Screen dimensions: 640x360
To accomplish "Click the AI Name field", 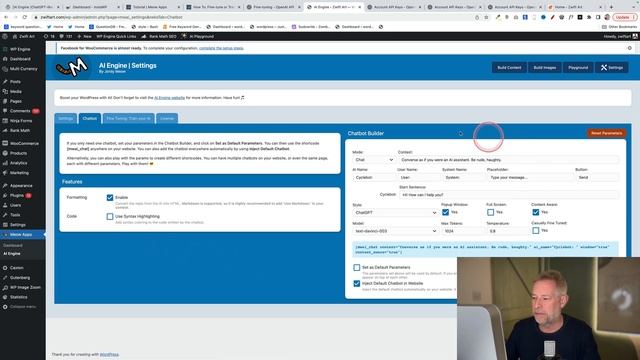I will click(373, 178).
